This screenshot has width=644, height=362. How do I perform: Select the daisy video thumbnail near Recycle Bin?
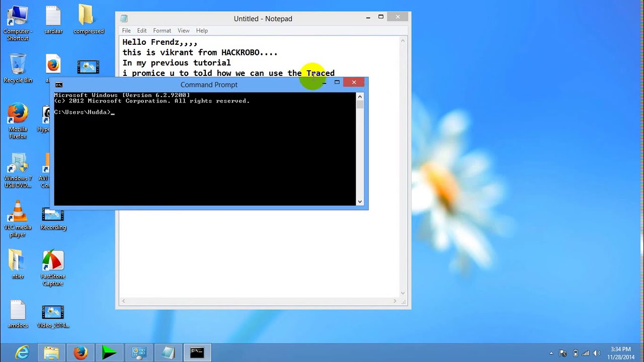[88, 67]
